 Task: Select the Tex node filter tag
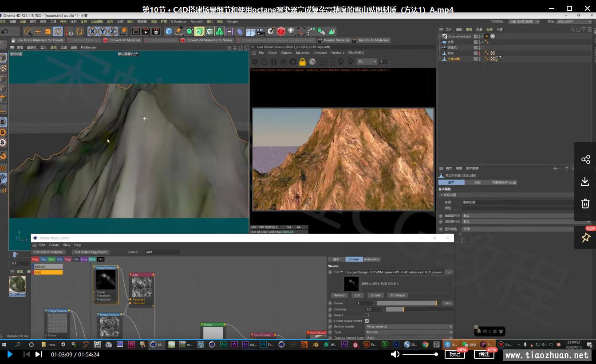point(43,259)
